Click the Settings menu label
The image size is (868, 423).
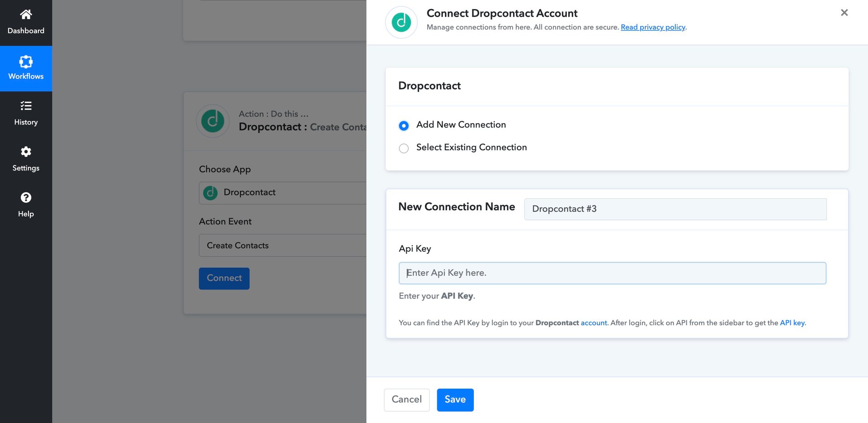point(26,168)
